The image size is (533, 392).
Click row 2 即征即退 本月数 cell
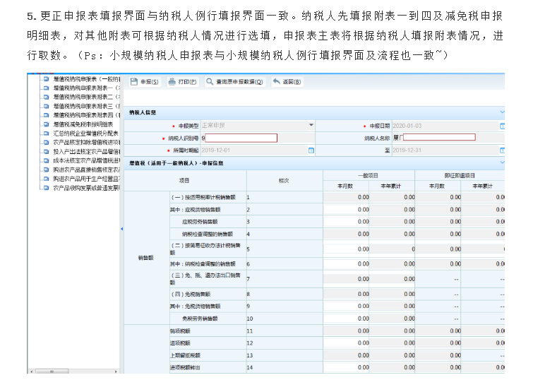(x=438, y=210)
